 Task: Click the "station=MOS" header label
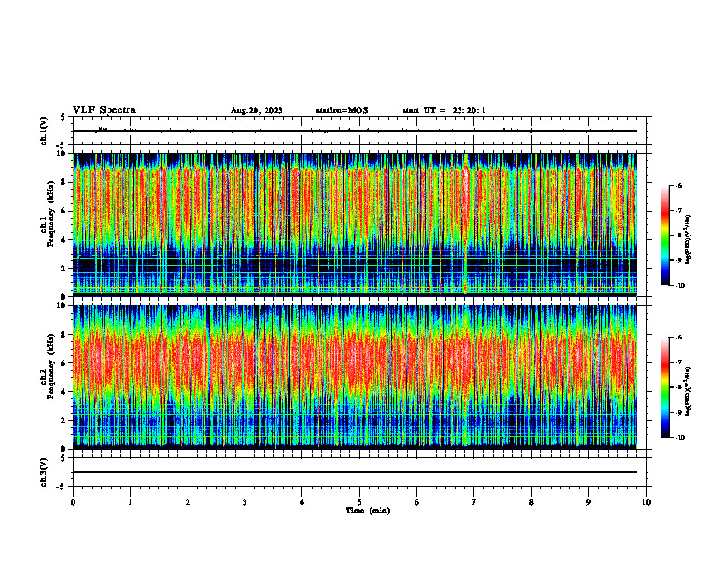342,110
